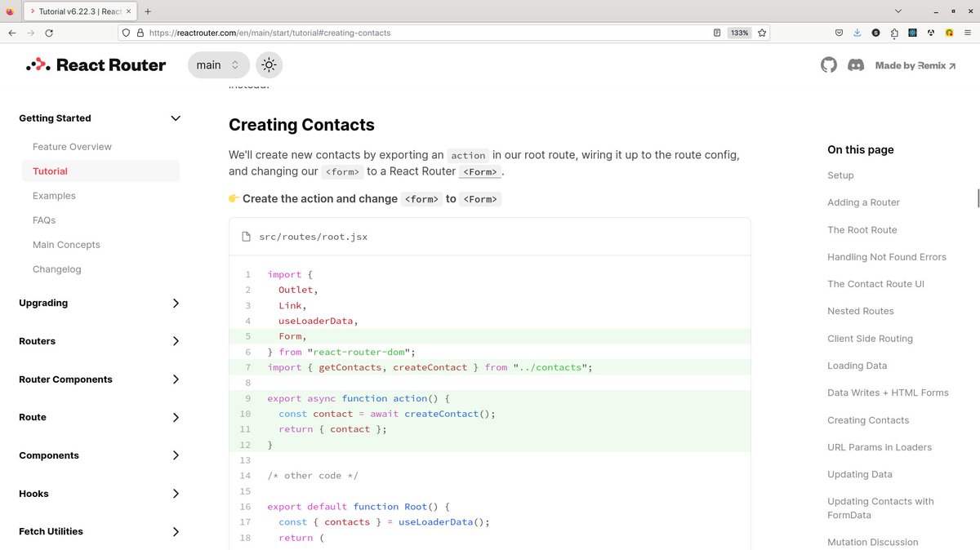
Task: Jump to Adding a Router section
Action: pyautogui.click(x=863, y=202)
